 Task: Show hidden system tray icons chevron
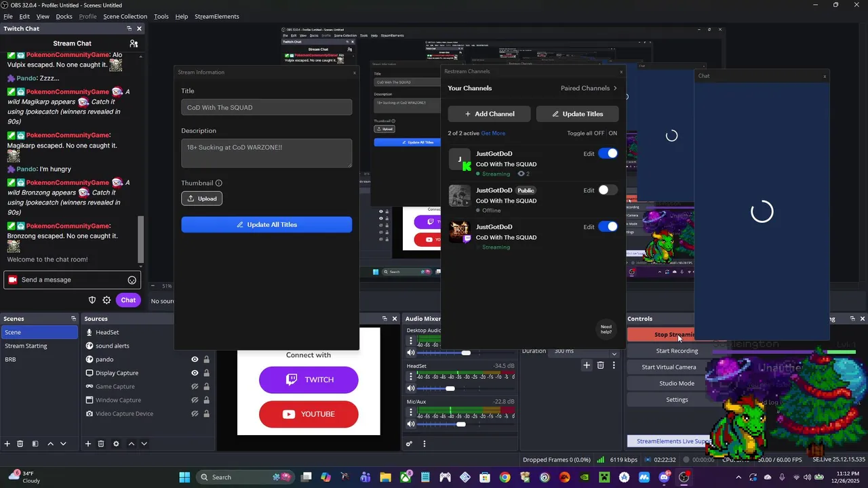pyautogui.click(x=738, y=477)
